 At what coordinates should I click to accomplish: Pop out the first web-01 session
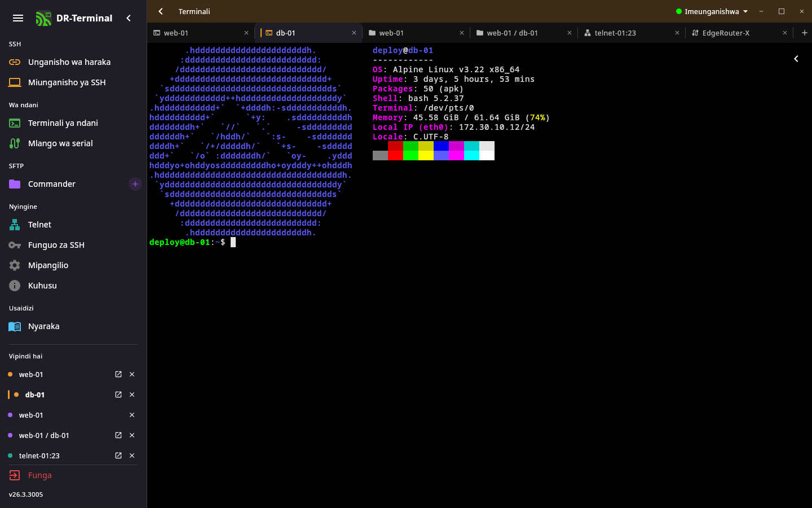click(118, 374)
